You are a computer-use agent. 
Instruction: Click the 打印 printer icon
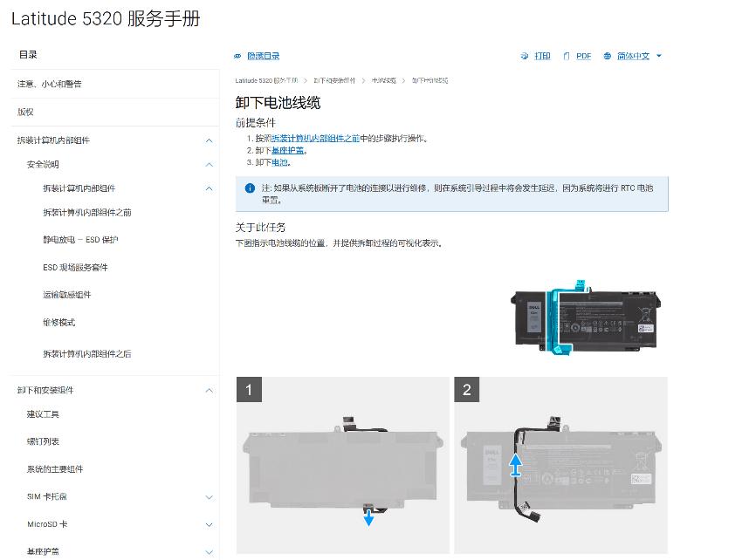[x=526, y=56]
